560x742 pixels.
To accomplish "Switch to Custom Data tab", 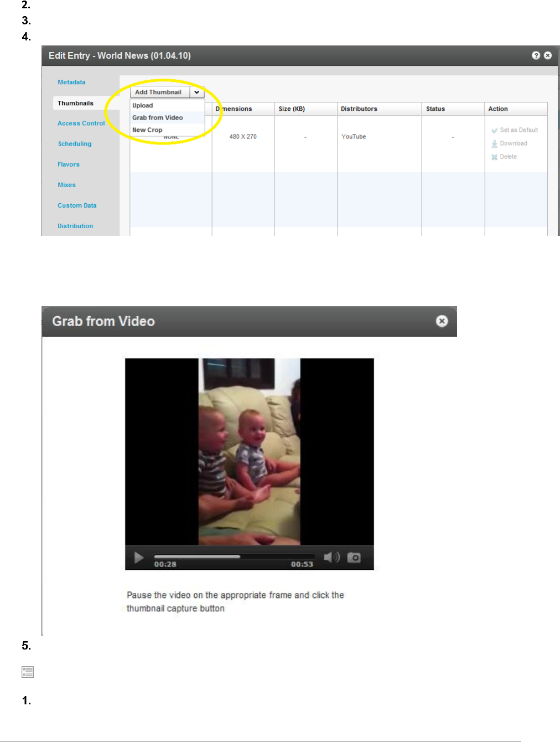I will pos(77,205).
